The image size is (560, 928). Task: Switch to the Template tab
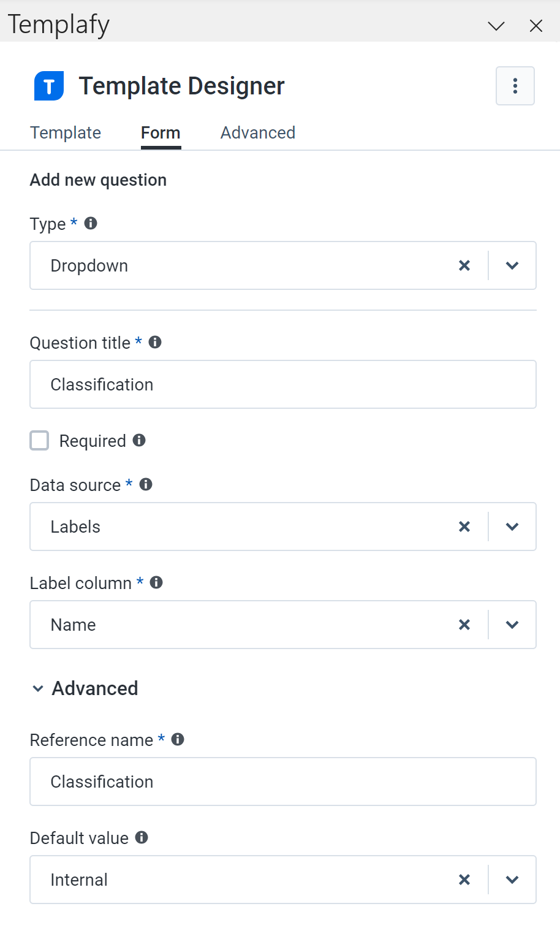[65, 132]
